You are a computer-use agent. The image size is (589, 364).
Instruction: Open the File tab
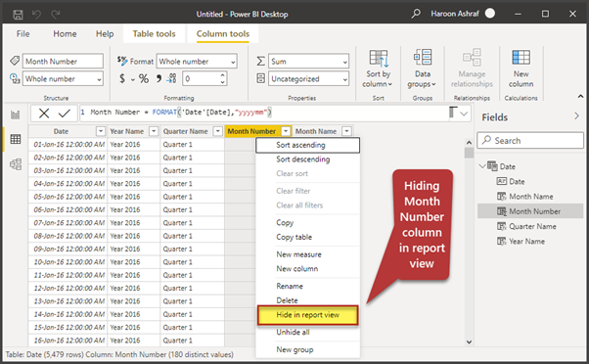pos(23,34)
